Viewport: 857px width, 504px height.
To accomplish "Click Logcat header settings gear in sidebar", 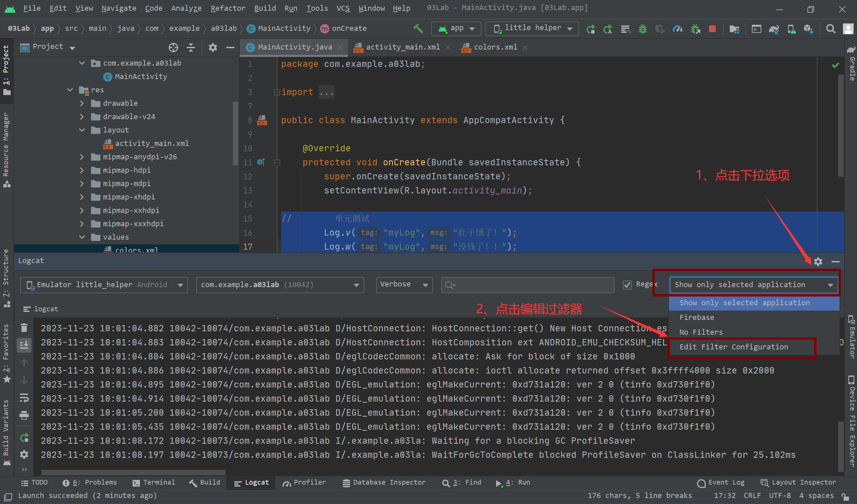I will click(x=24, y=454).
